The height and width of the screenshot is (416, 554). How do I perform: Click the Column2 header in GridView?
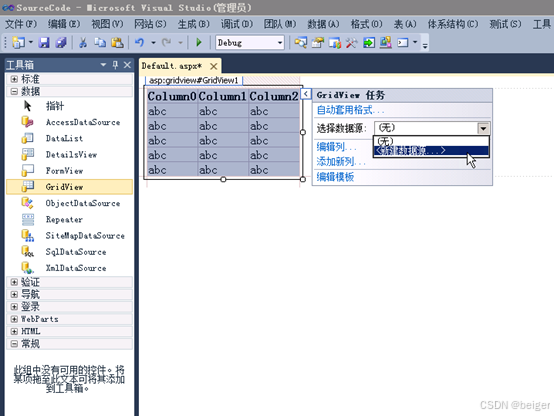[274, 96]
